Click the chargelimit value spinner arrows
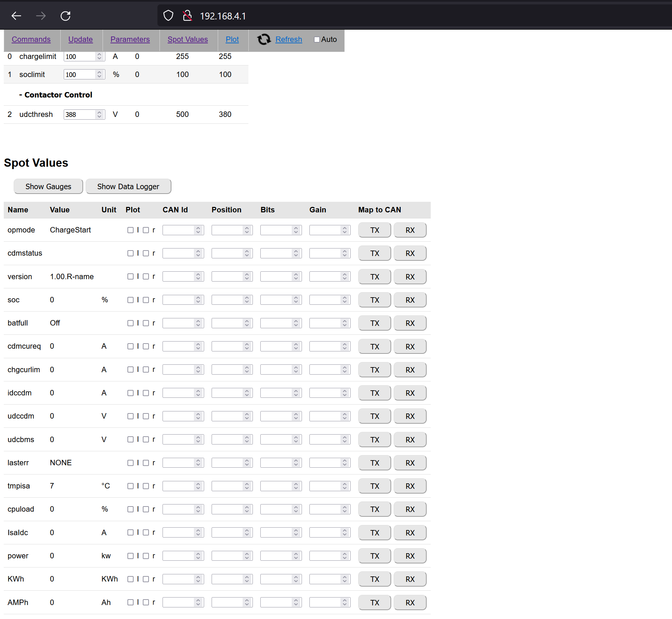 [99, 57]
